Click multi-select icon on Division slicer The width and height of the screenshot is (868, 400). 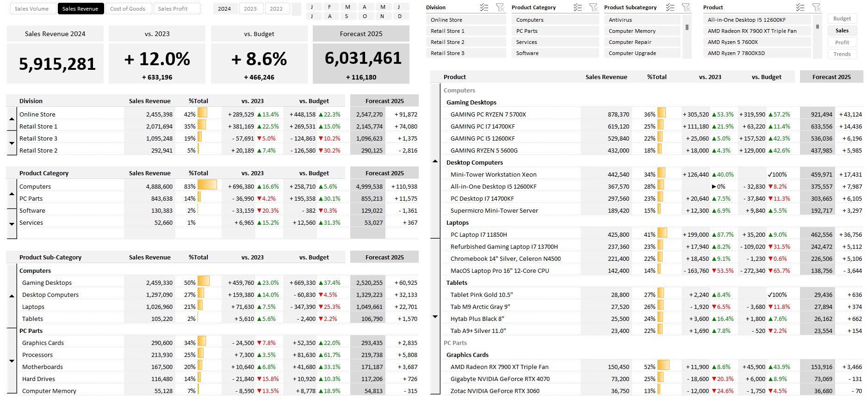pyautogui.click(x=484, y=7)
